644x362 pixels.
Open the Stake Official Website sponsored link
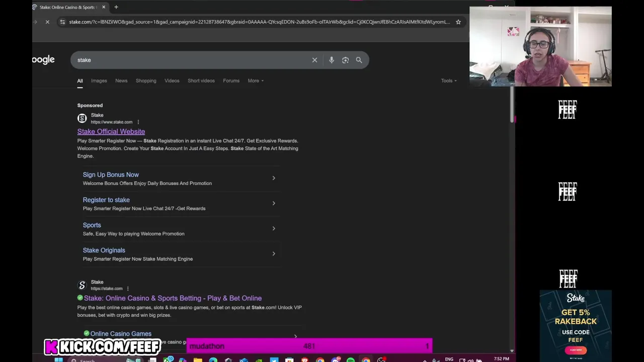point(111,132)
